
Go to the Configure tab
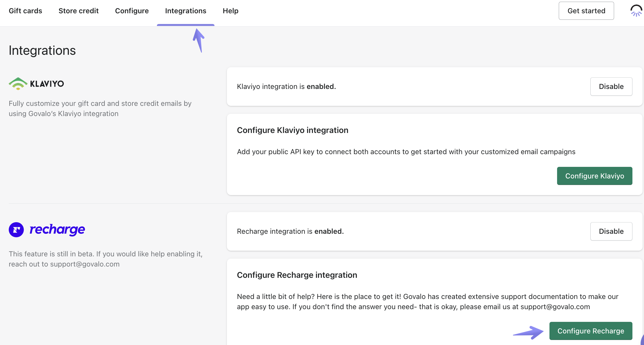click(132, 11)
